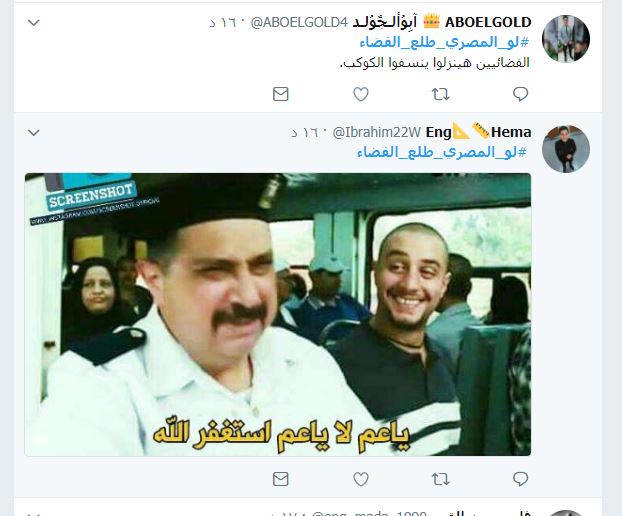
Task: Open @Ibrahim22W handle link
Action: point(376,132)
